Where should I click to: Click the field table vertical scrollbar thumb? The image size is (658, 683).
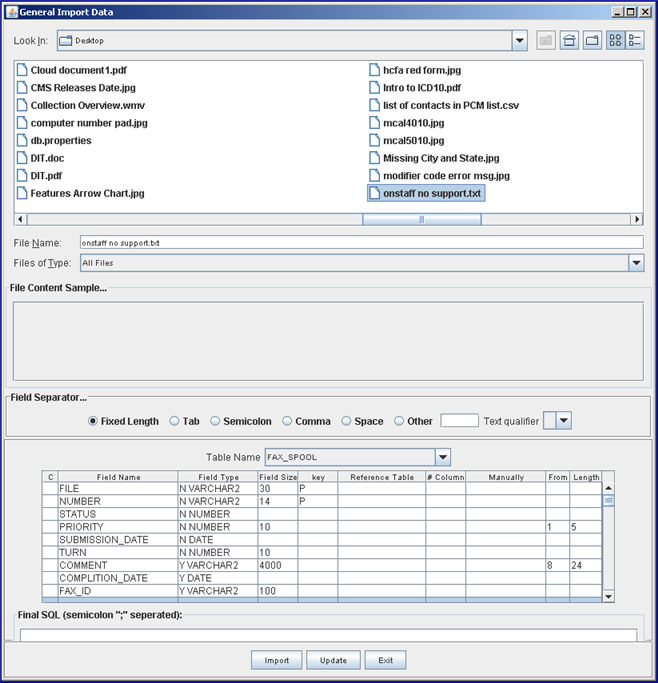tap(608, 500)
